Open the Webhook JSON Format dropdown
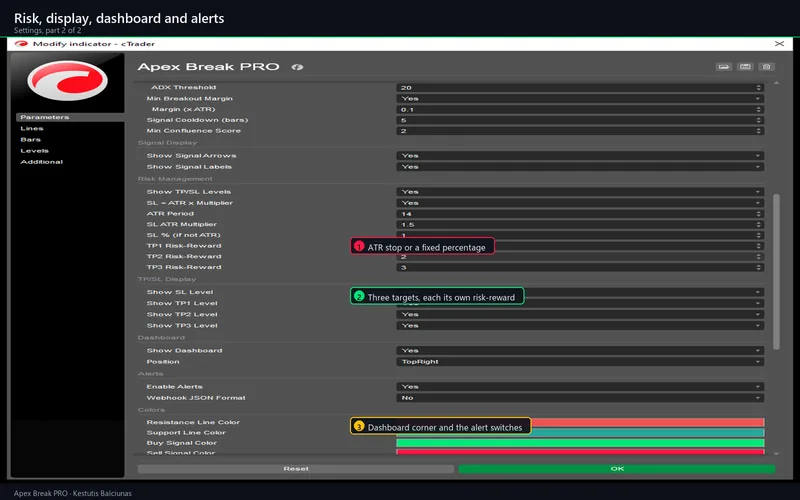 tap(580, 398)
